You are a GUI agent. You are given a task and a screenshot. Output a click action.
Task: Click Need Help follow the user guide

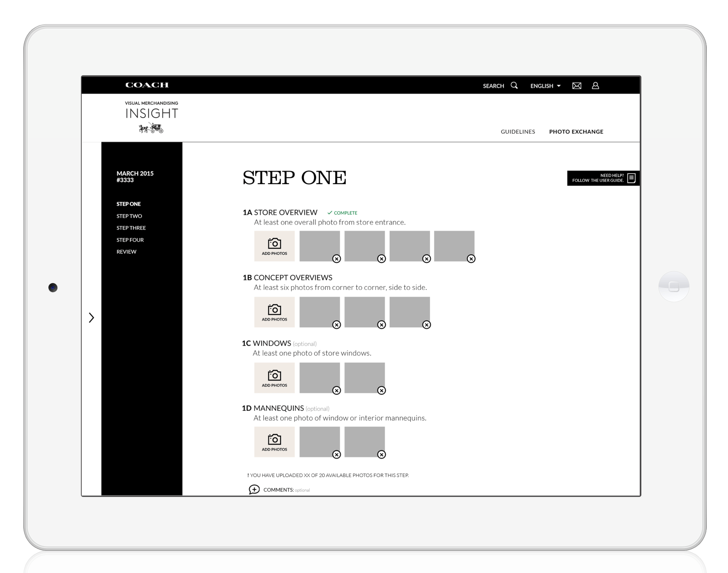[x=603, y=178]
